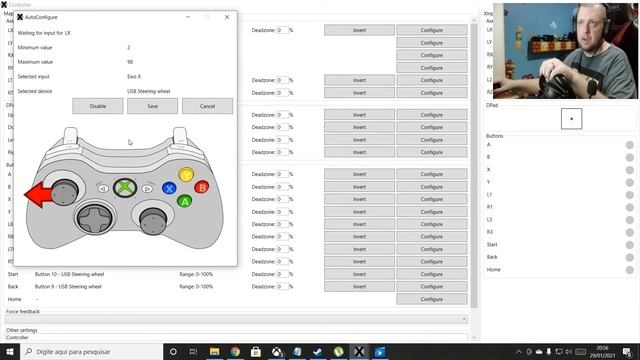Open the network tray icon
This screenshot has width=640, height=360.
pos(559,351)
